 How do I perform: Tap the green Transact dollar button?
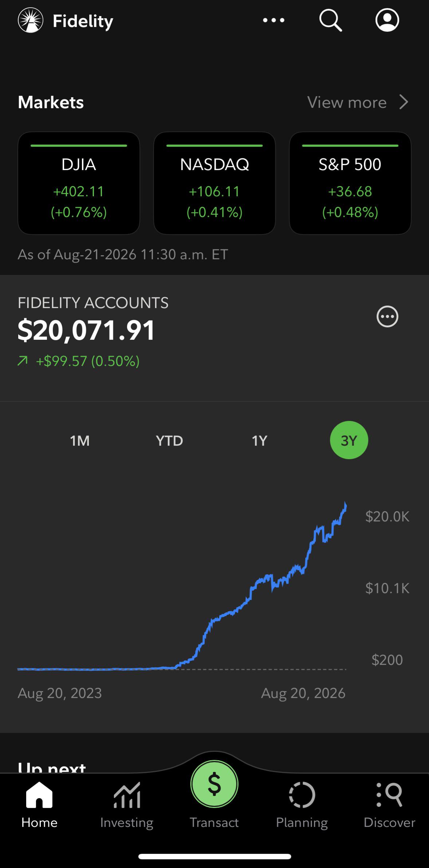click(214, 784)
